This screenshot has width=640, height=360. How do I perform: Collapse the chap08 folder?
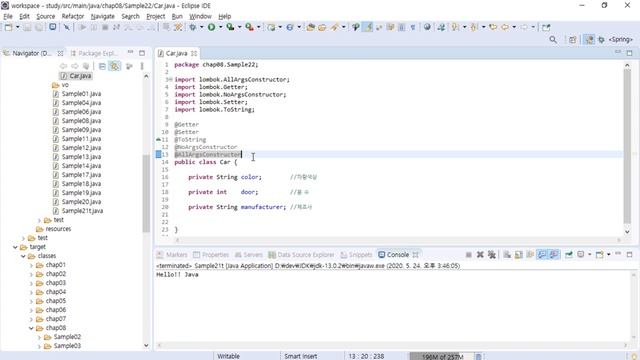click(x=31, y=328)
